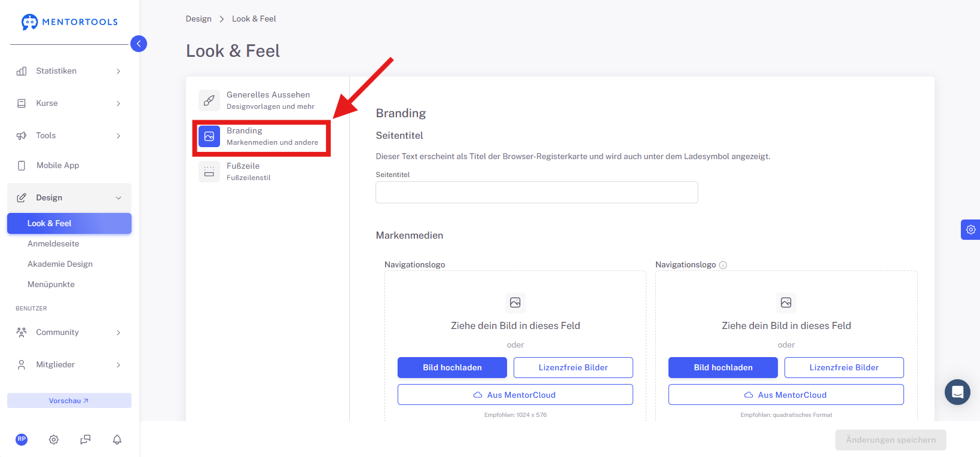Viewport: 980px width, 457px height.
Task: Open the chat messages icon in the bottom sidebar
Action: [x=86, y=440]
